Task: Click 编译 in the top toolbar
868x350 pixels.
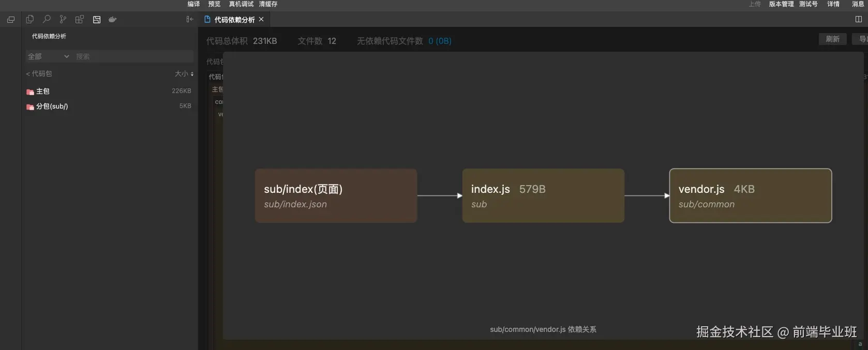Action: (x=193, y=4)
